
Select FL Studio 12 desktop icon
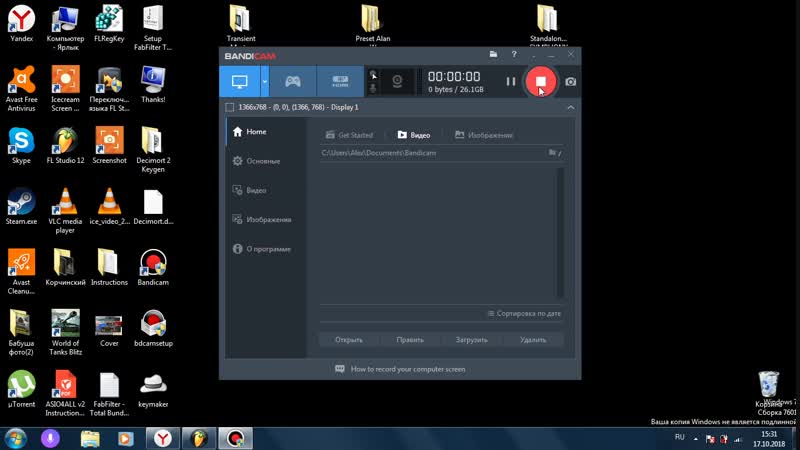click(65, 145)
